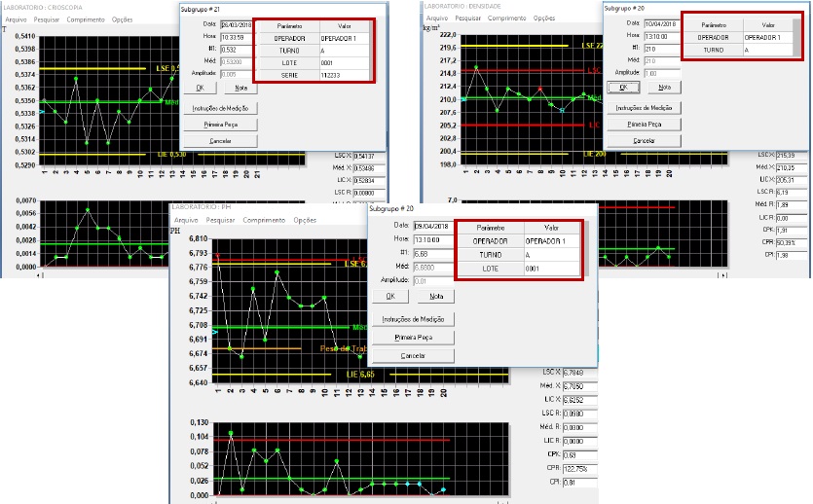Image resolution: width=813 pixels, height=504 pixels.
Task: Click the right scroll arrow under the Densidade chart
Action: [721, 275]
